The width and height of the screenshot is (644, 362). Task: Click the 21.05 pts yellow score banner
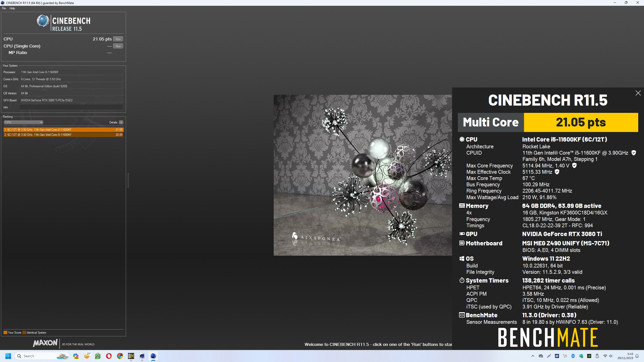point(581,122)
